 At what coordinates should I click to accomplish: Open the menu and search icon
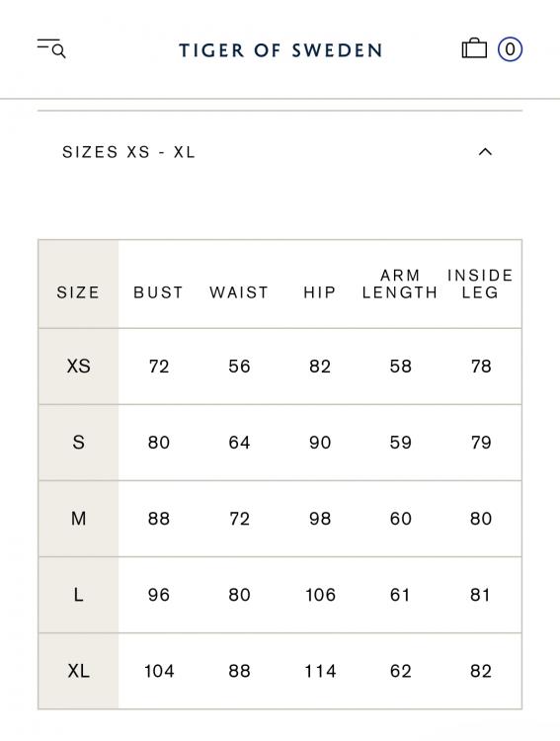tap(51, 48)
